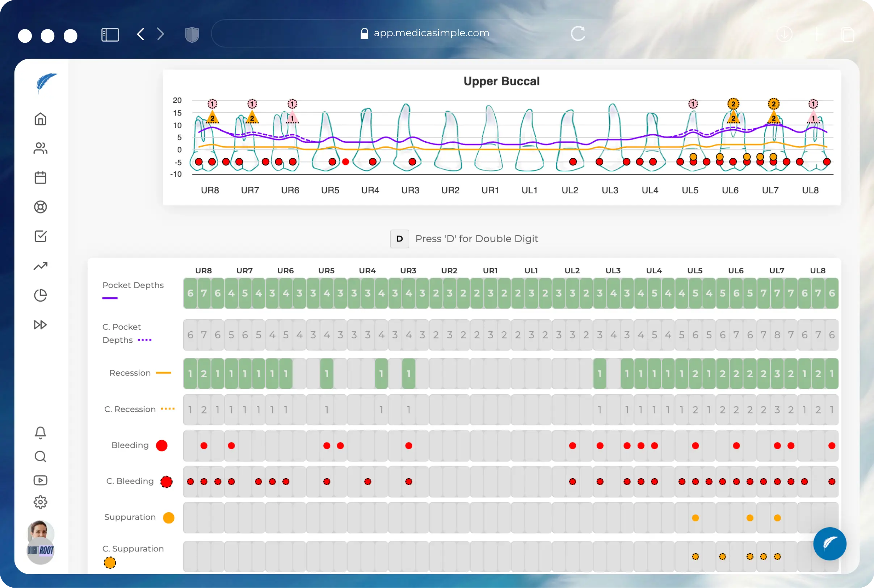
Task: Open the video tutorials icon
Action: click(x=41, y=480)
